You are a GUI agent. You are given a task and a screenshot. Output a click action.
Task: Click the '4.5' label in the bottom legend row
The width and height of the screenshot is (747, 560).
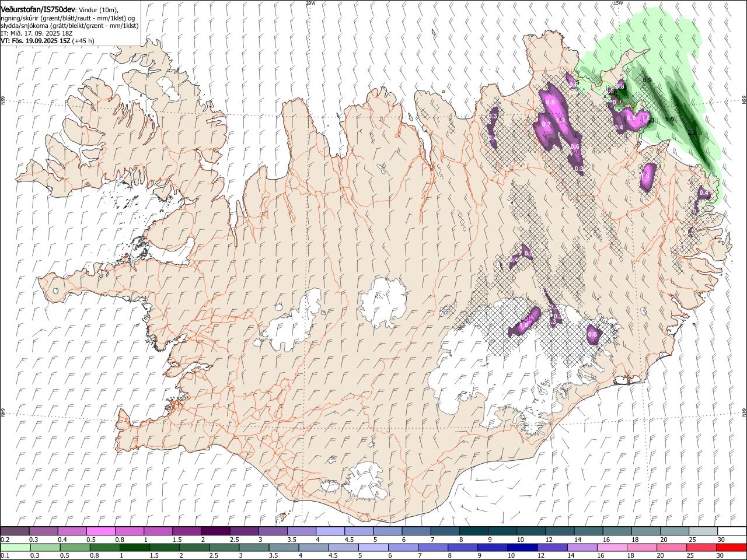click(333, 556)
